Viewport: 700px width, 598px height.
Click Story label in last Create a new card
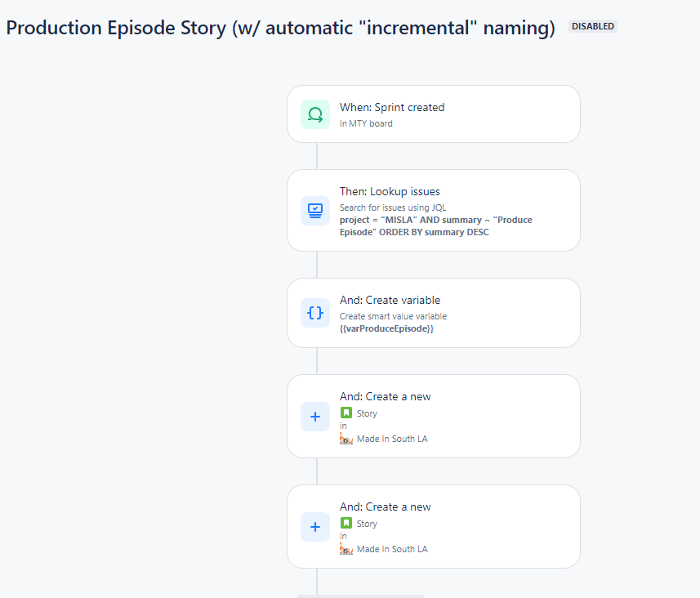pos(367,524)
